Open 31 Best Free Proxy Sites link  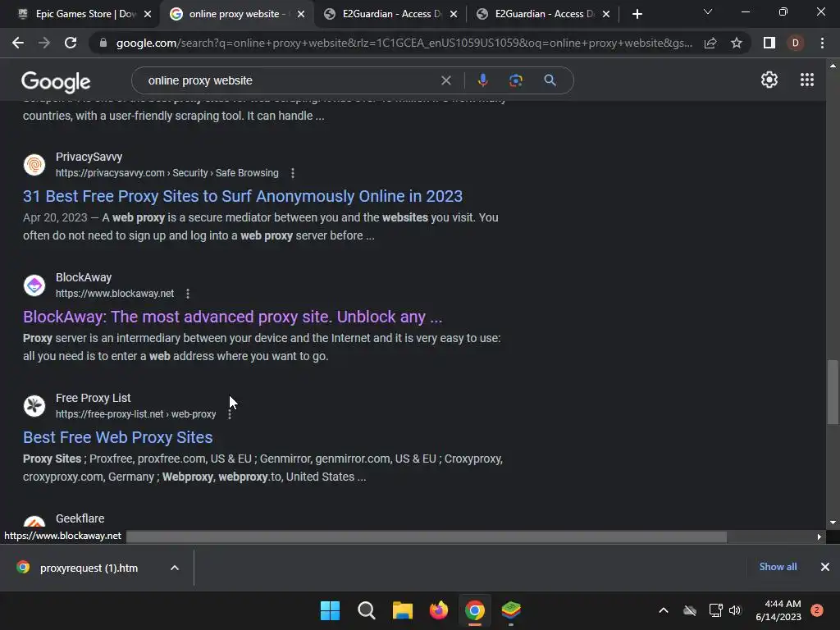coord(243,196)
